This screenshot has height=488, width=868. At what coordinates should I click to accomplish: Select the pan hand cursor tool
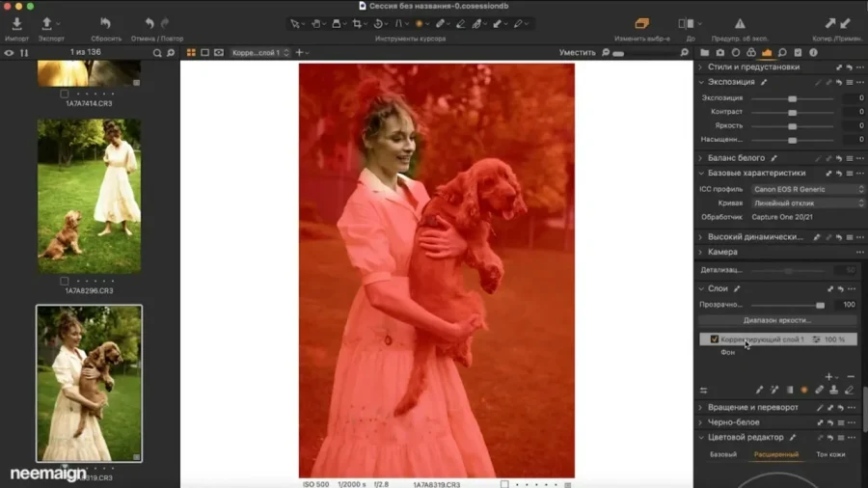tap(315, 24)
